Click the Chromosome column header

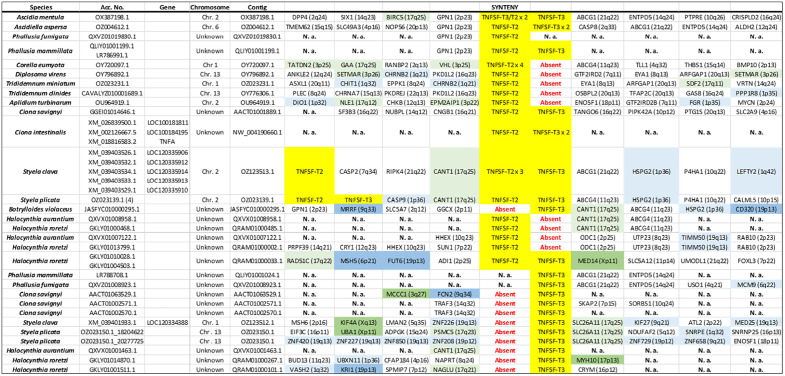[210, 8]
